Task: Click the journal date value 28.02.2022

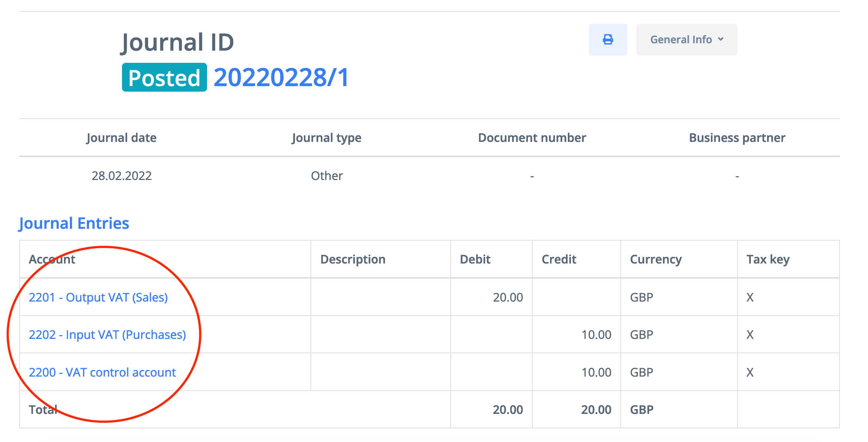Action: pyautogui.click(x=121, y=176)
